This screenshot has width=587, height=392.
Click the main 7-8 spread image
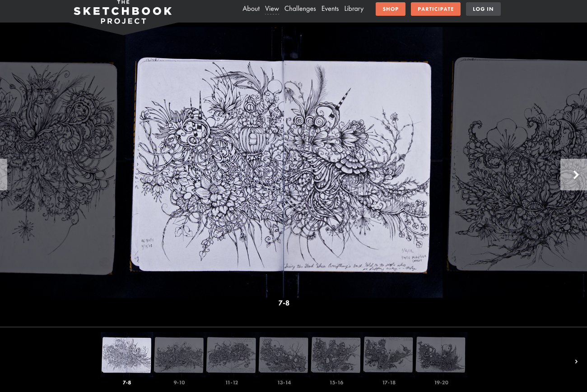point(284,162)
